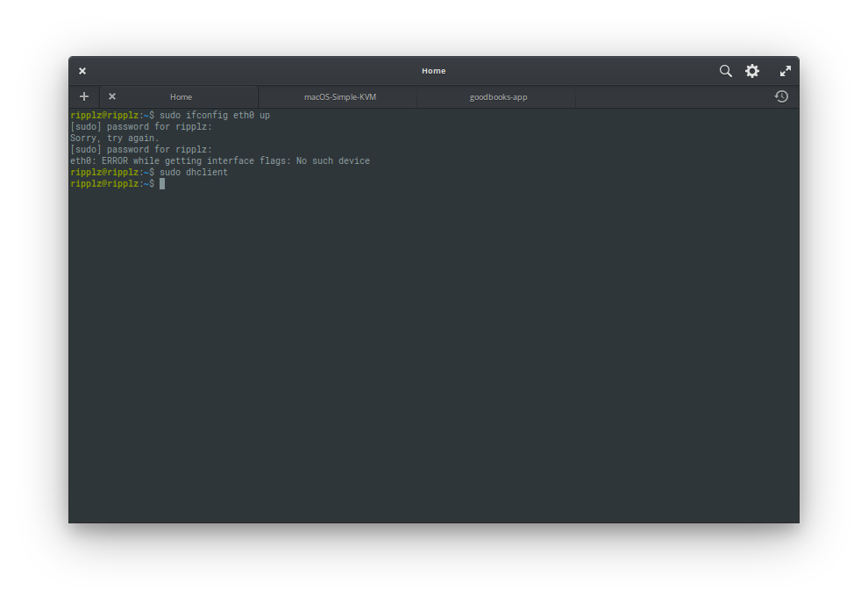Click the eth0 ERROR 'No such device' line

(x=220, y=161)
